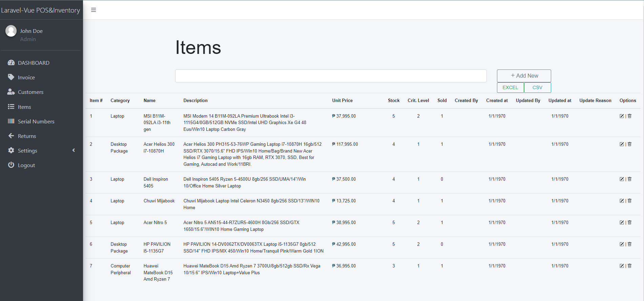
Task: Export items with the EXCEL button
Action: (x=510, y=87)
